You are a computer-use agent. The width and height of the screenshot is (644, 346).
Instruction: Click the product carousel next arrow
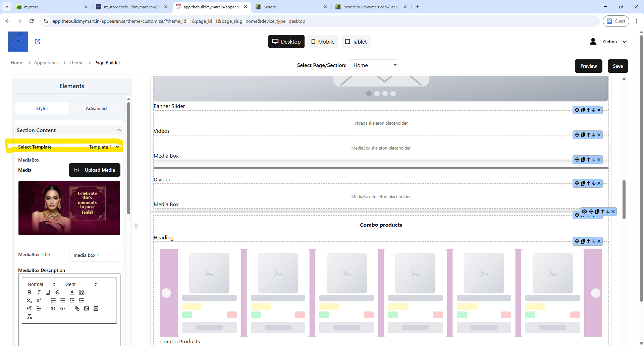click(x=596, y=293)
